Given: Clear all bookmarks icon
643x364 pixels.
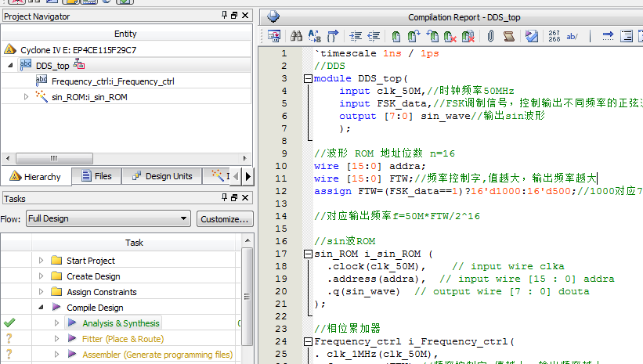Looking at the screenshot, I should [468, 37].
